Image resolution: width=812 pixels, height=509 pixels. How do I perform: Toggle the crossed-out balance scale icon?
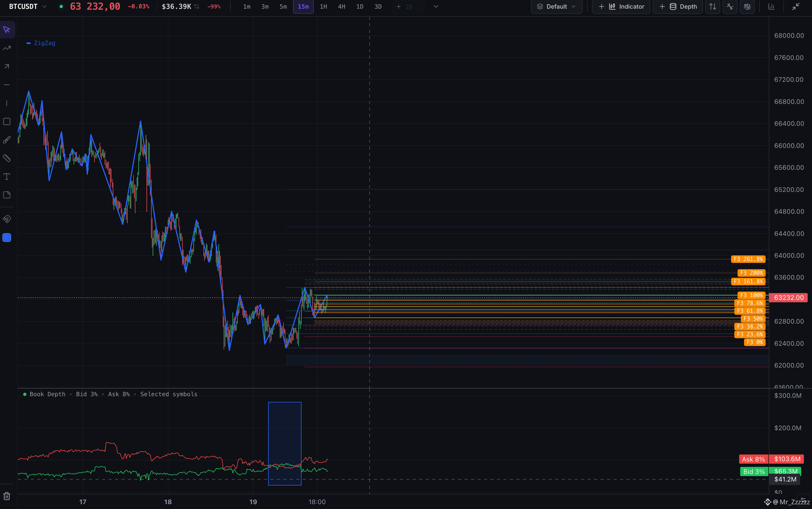(x=747, y=6)
